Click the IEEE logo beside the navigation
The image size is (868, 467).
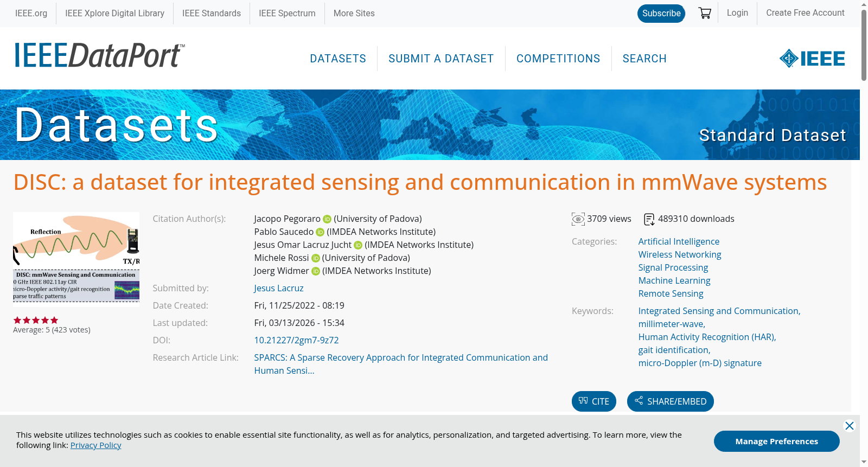(x=812, y=59)
